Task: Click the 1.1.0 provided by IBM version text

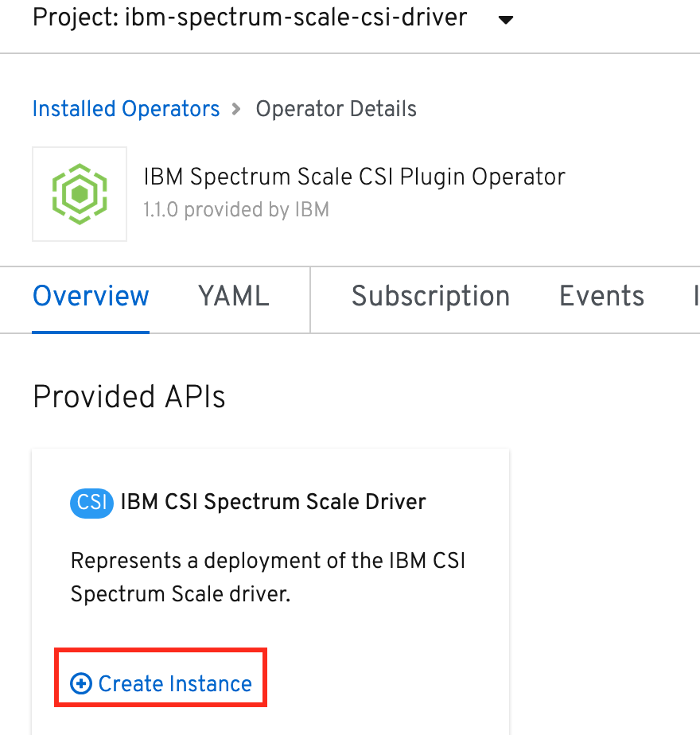Action: [x=235, y=209]
